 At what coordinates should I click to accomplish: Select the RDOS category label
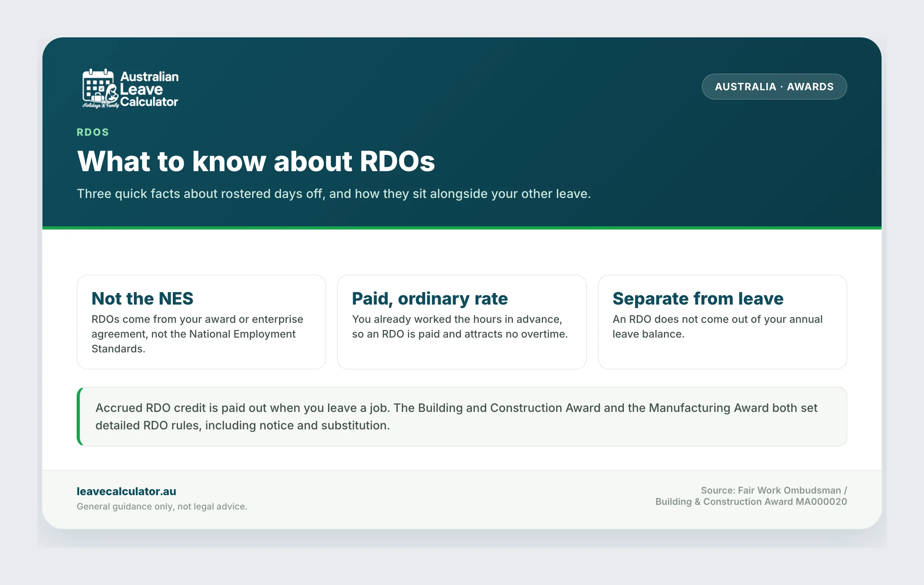click(x=93, y=132)
